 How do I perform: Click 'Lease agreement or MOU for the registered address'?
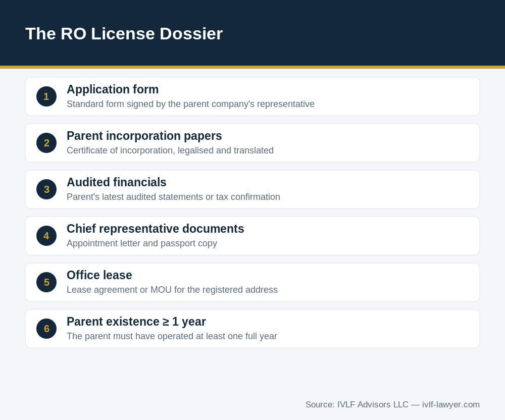pos(172,290)
